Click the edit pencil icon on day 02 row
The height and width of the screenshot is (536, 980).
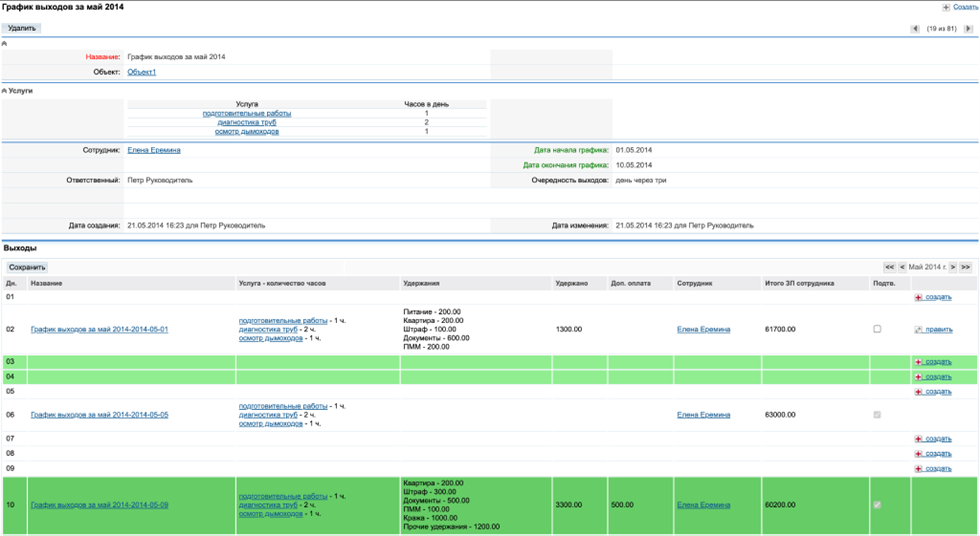(x=919, y=329)
